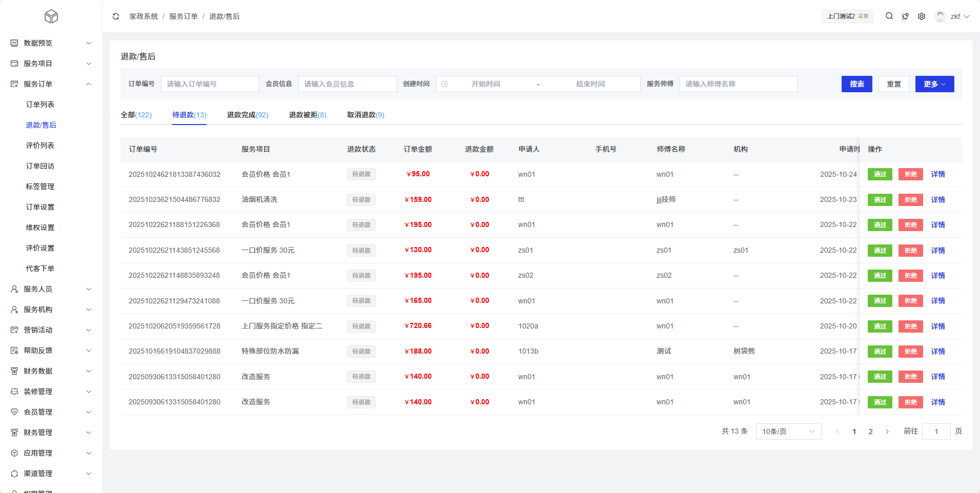
Task: Click the cube logo in sidebar
Action: [x=51, y=16]
